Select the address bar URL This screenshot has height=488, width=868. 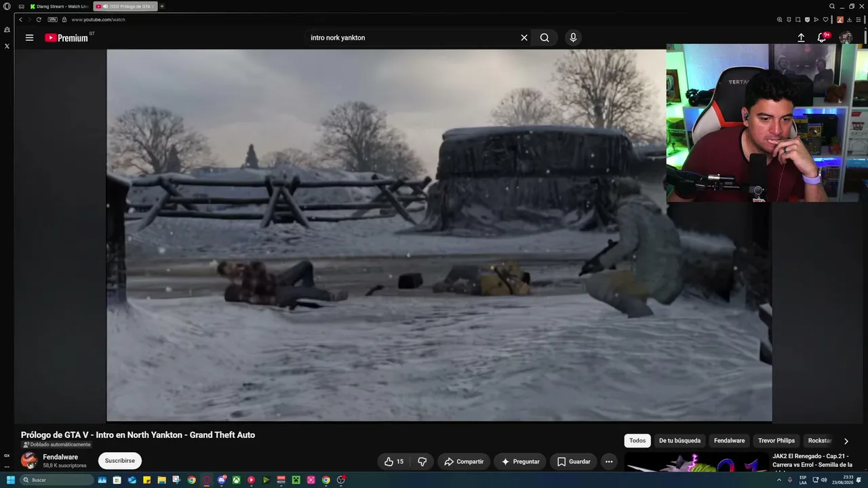click(98, 20)
